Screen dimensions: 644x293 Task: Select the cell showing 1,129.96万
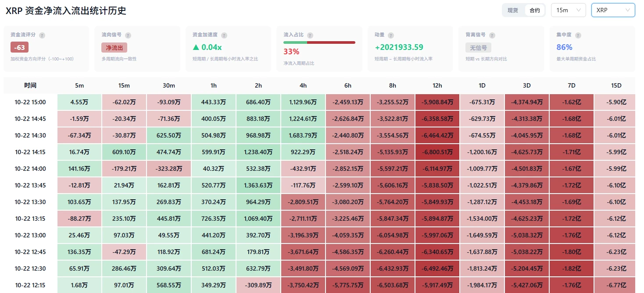(x=303, y=102)
